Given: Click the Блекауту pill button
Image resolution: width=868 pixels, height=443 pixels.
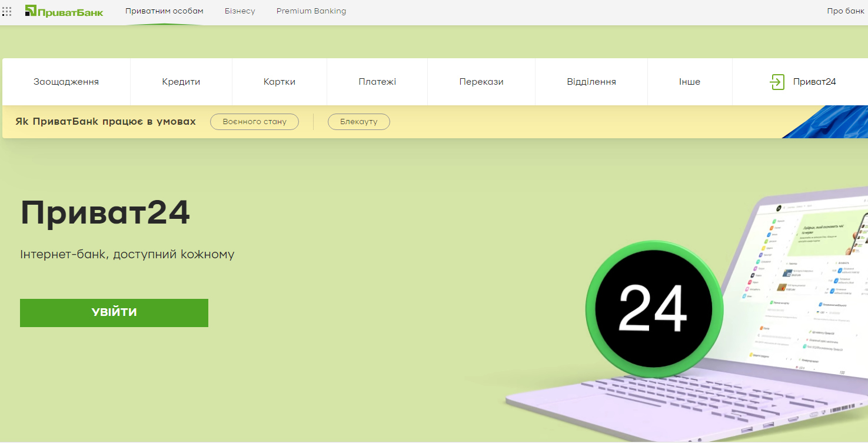Looking at the screenshot, I should (x=358, y=122).
